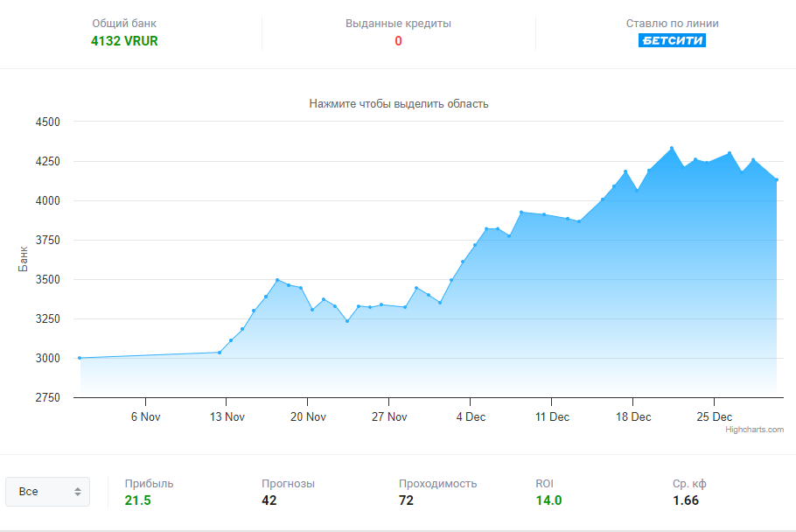
Task: Click the "Банк" y-axis title
Action: click(24, 259)
